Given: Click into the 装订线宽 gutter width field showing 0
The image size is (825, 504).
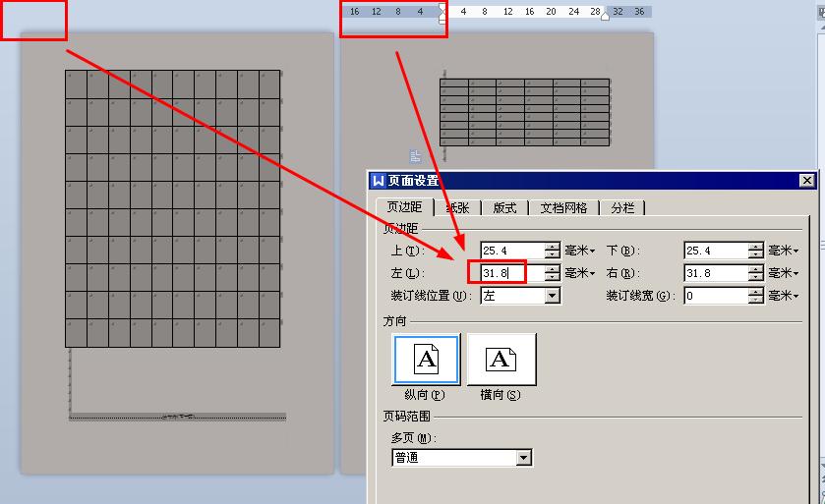Looking at the screenshot, I should pos(716,296).
